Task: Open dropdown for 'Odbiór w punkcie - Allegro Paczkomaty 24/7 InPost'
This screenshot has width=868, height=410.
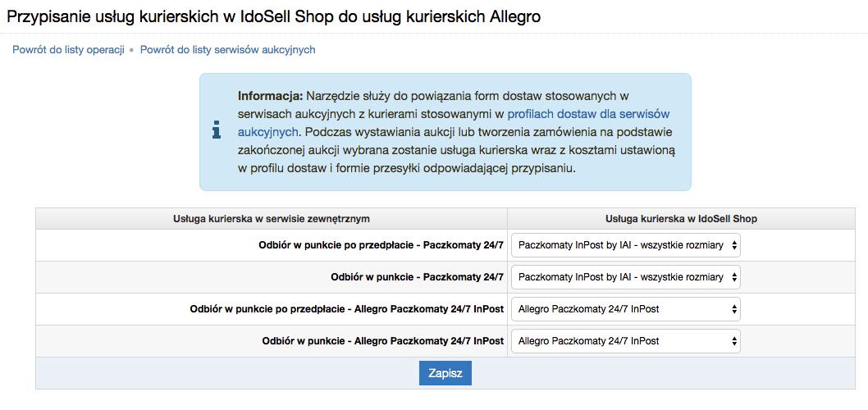Action: (x=625, y=341)
